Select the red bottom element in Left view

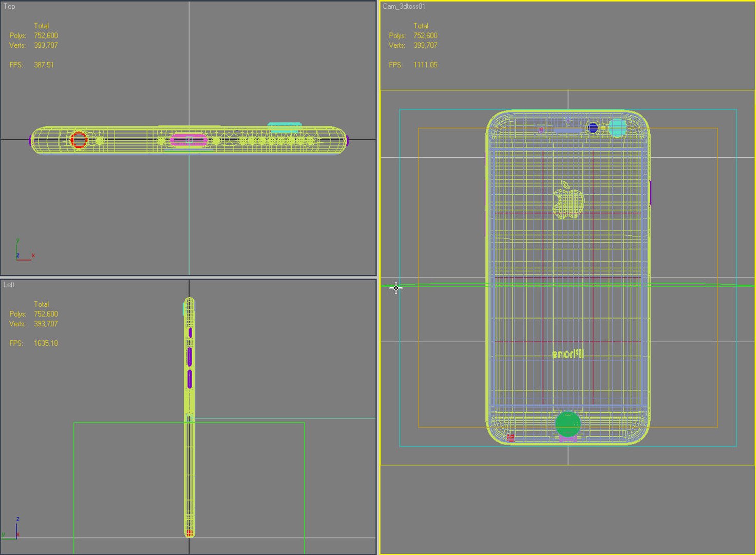click(x=190, y=533)
